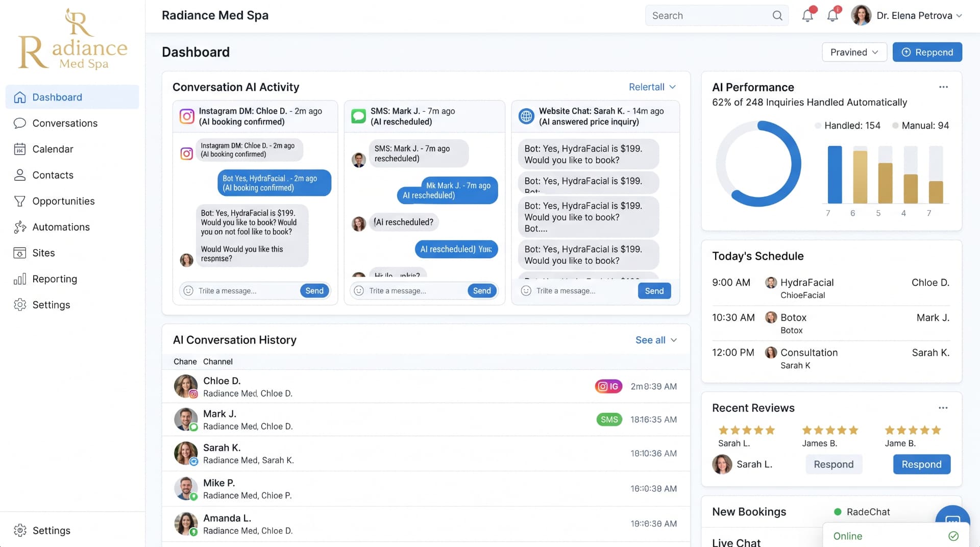
Task: Click the Reppcnd button
Action: coord(927,52)
